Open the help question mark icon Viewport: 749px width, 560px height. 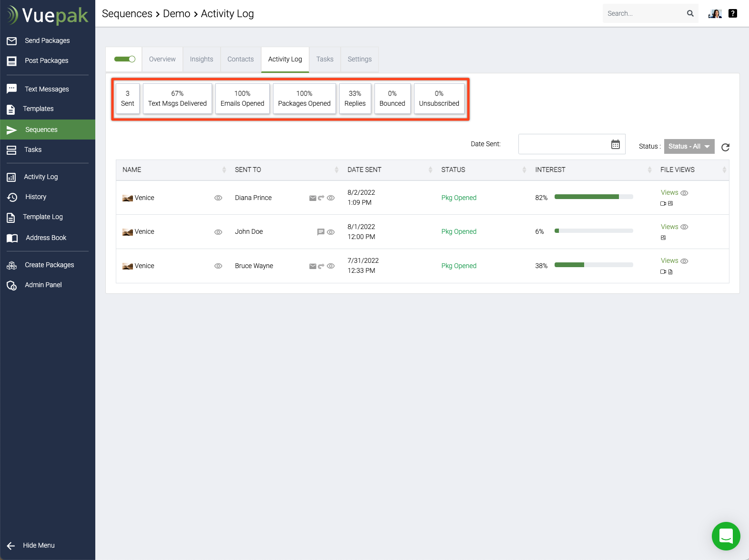(x=733, y=13)
